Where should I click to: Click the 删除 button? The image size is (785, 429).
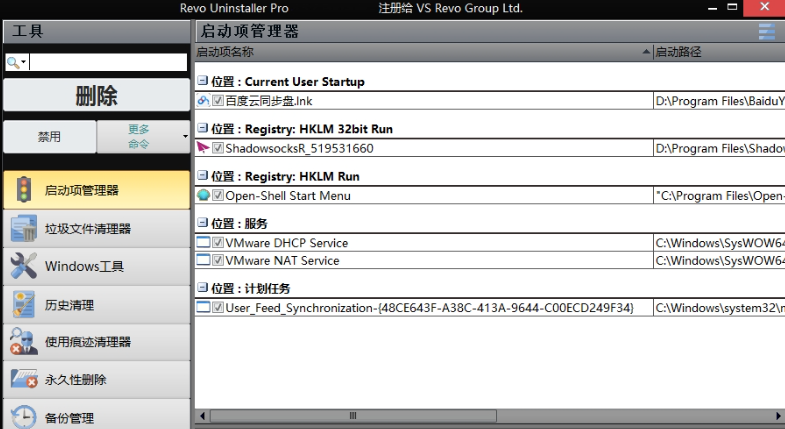(97, 95)
